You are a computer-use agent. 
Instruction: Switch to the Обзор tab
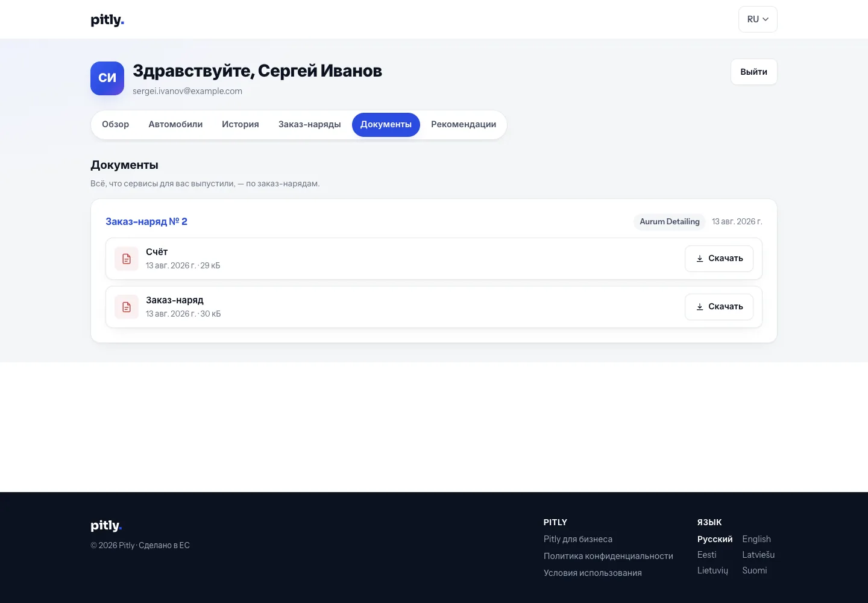pyautogui.click(x=115, y=125)
